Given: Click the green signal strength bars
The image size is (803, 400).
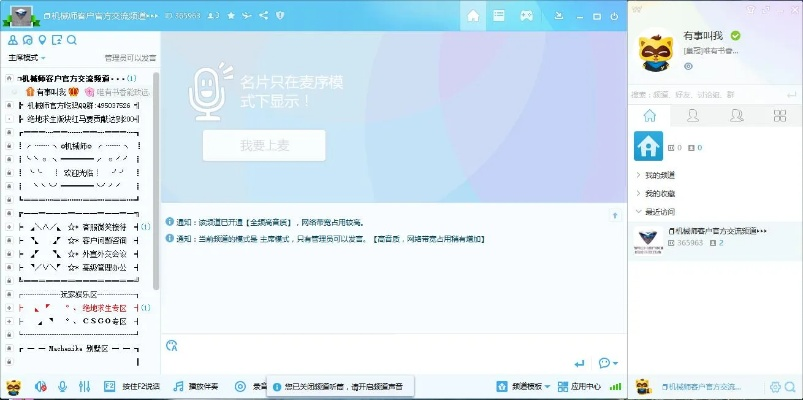Looking at the screenshot, I should 615,387.
